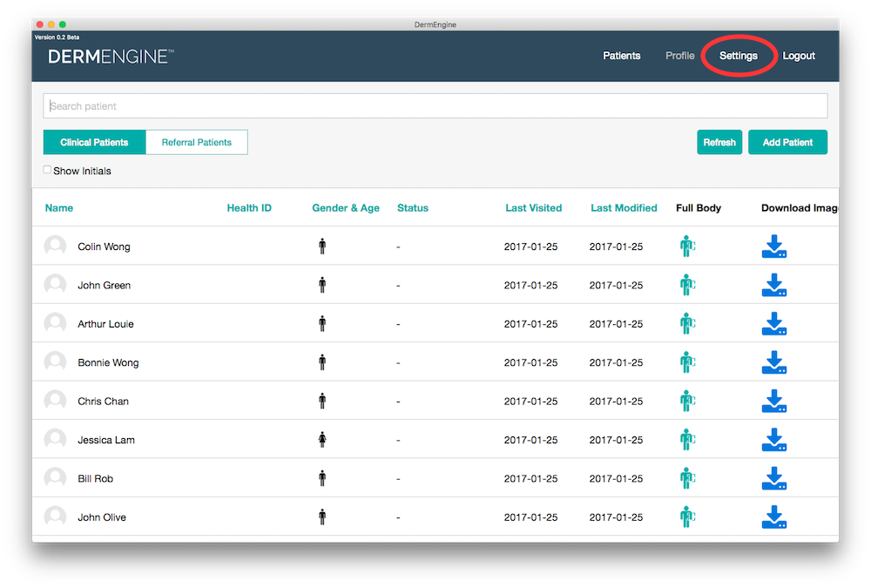Log out using the Logout link
This screenshot has width=871, height=588.
click(x=799, y=56)
